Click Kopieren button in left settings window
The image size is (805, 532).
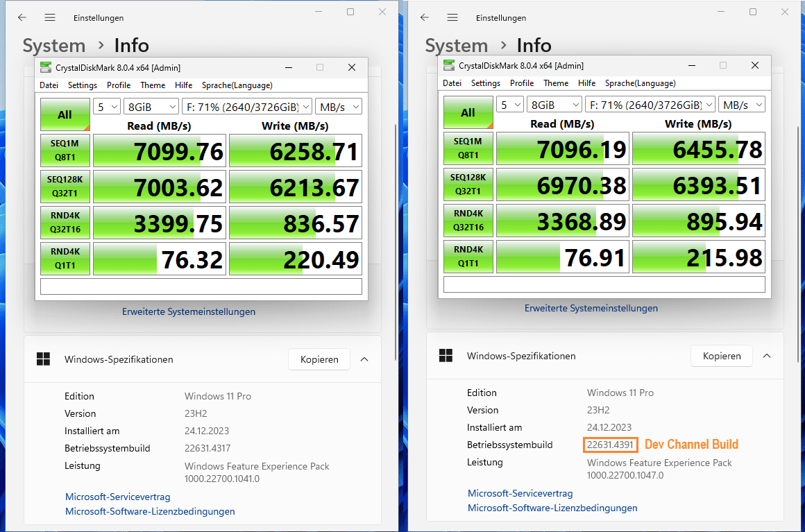pyautogui.click(x=319, y=359)
